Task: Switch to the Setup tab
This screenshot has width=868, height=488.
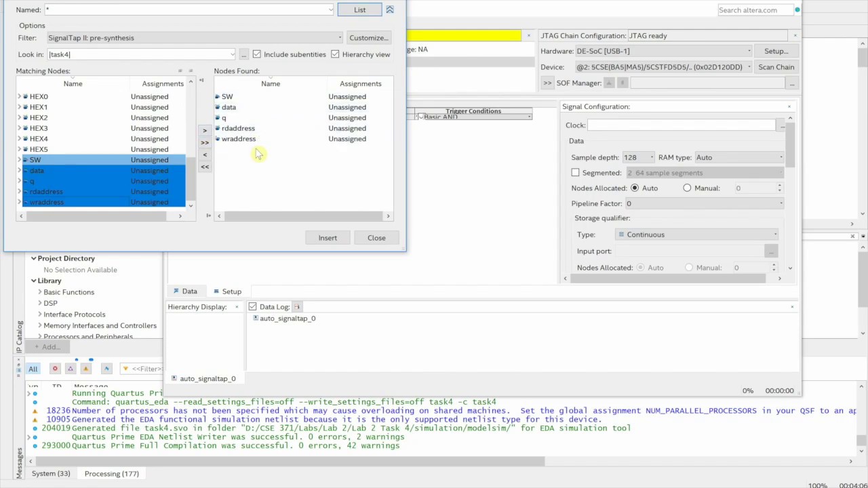Action: click(226, 292)
